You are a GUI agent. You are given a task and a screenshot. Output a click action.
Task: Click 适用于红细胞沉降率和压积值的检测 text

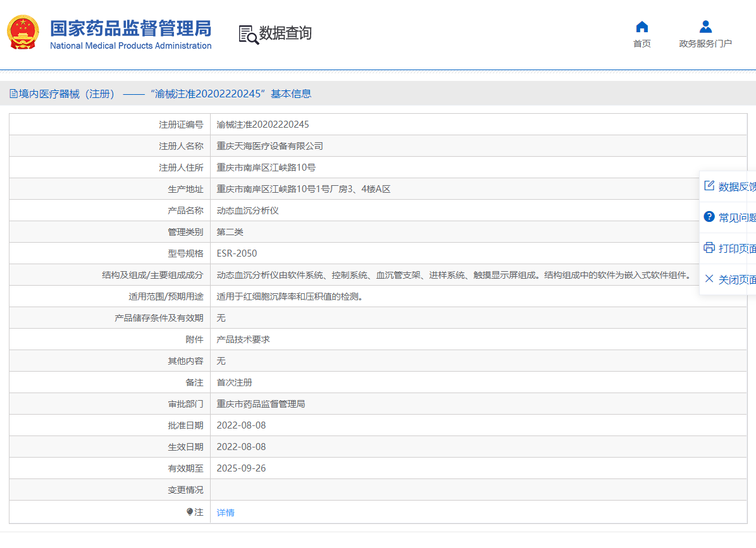point(289,296)
